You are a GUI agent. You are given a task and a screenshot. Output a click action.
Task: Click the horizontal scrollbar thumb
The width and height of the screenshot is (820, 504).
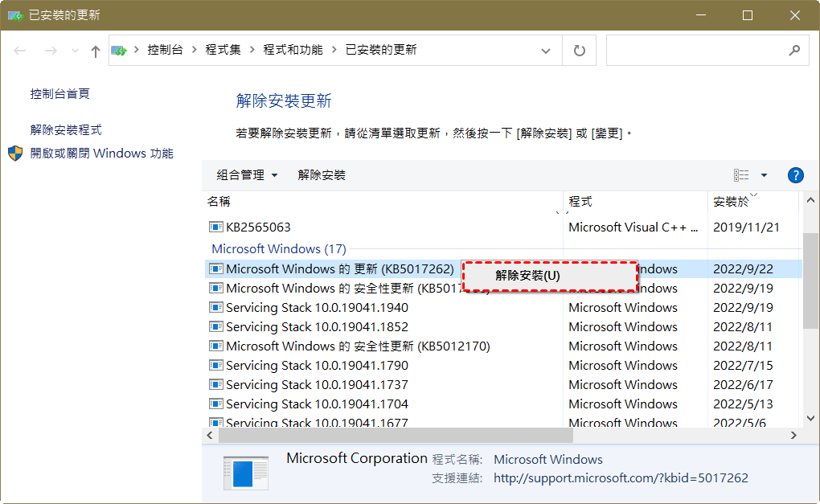click(x=396, y=436)
